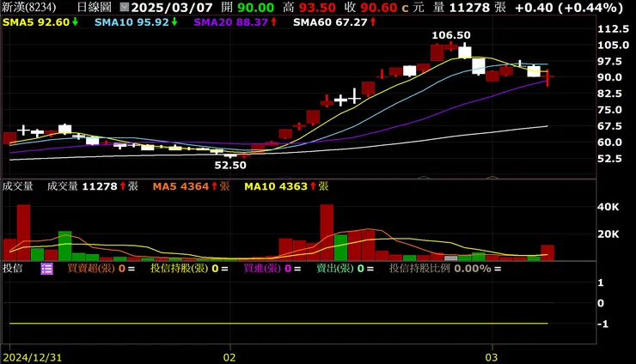Click the small gray square before the date
Viewport: 636px width, 364px height.
(x=125, y=7)
